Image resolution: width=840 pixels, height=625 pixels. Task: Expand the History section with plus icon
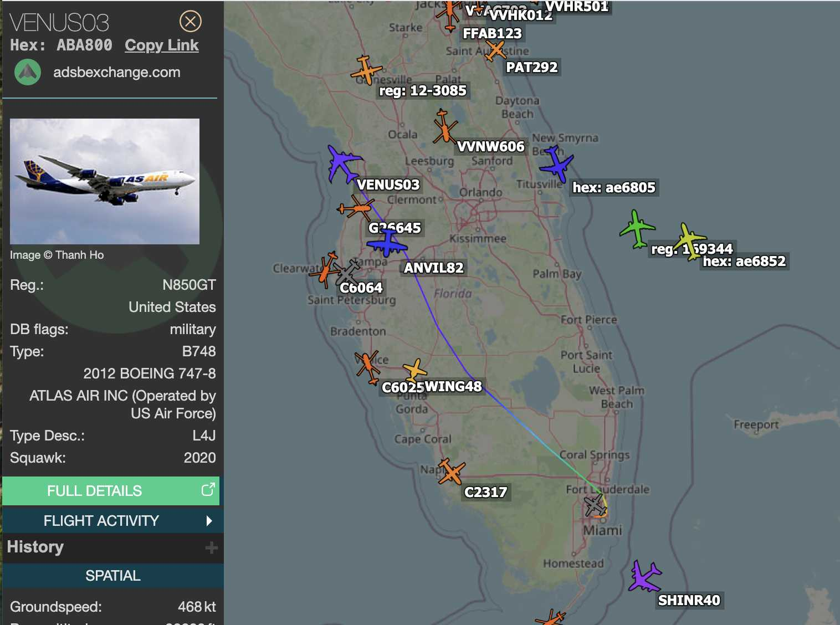[211, 548]
